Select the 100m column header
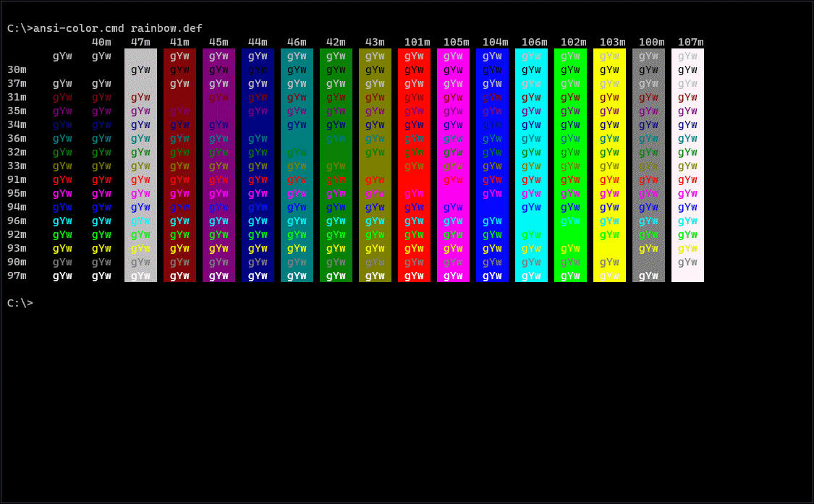 tap(651, 42)
